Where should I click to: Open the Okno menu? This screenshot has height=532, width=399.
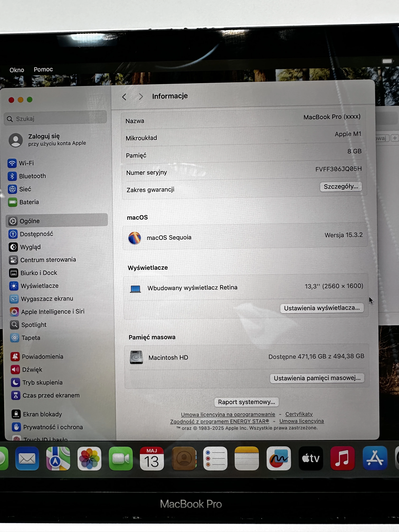pyautogui.click(x=17, y=70)
